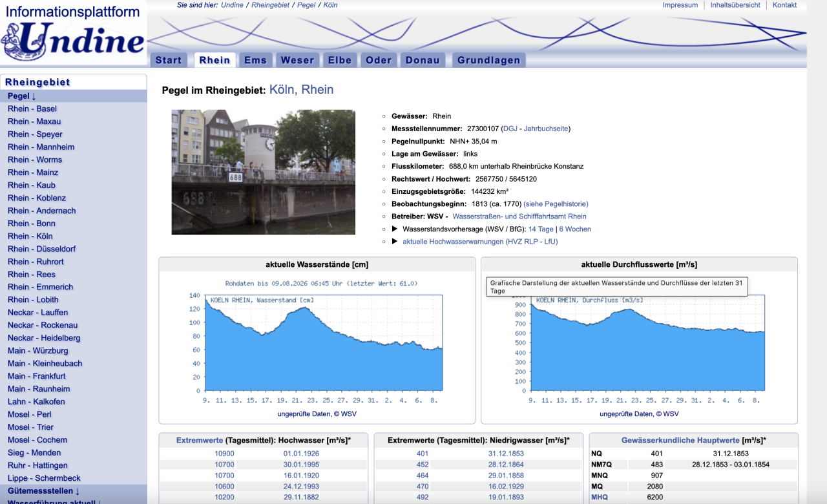Viewport: 827px width, 504px height.
Task: Open aktuelle Hochwasserwarnungen link
Action: click(480, 242)
